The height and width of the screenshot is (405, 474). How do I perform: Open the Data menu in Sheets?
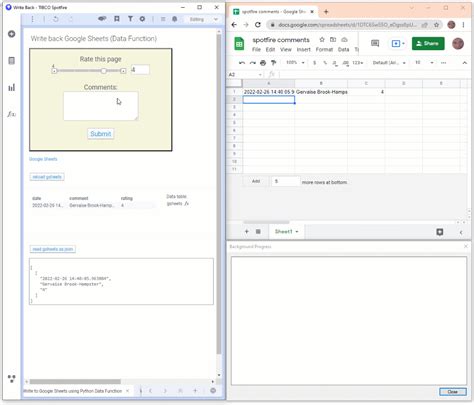click(343, 50)
